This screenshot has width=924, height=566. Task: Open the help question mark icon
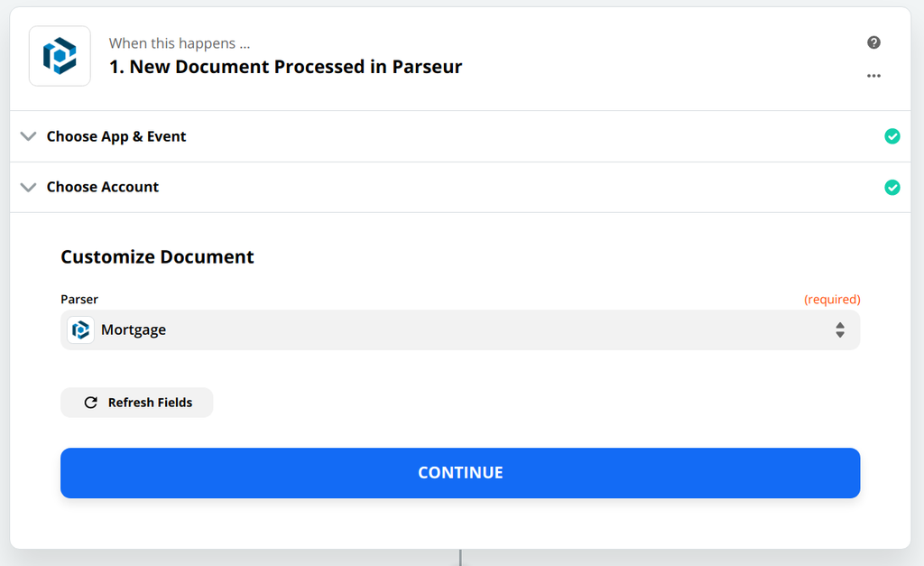pyautogui.click(x=873, y=42)
